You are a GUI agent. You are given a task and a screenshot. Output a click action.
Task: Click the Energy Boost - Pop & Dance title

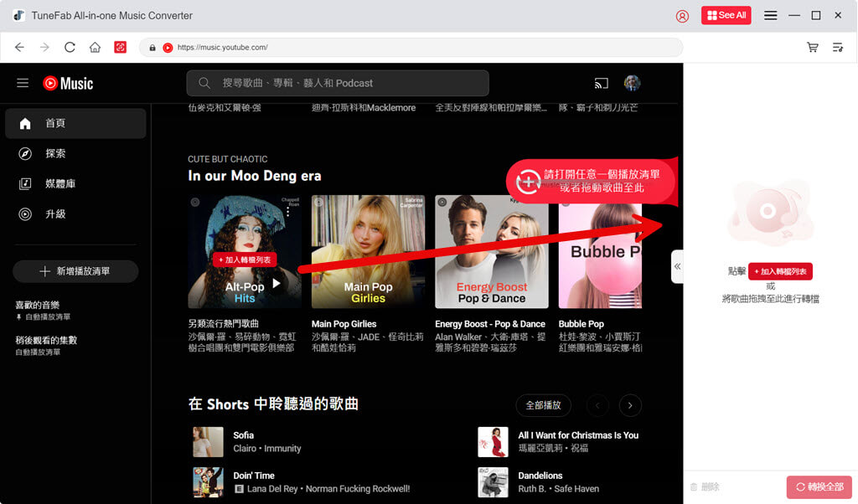[x=490, y=324]
